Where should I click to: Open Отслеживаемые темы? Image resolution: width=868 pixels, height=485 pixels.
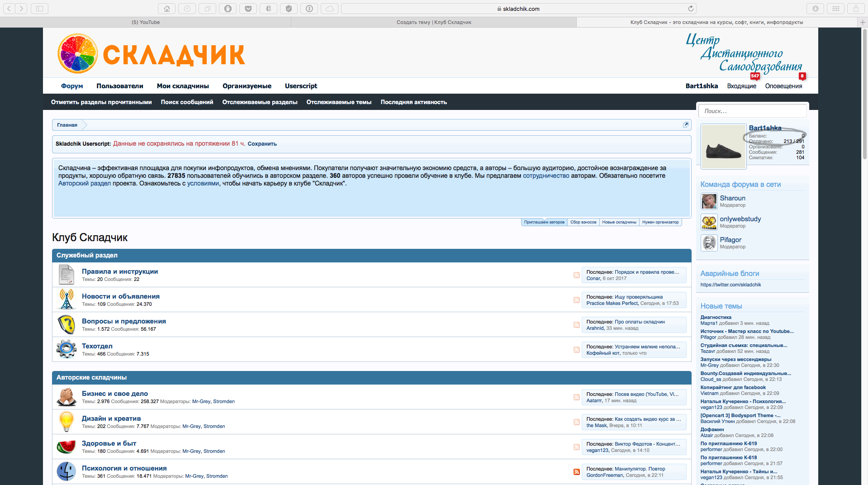click(x=339, y=102)
